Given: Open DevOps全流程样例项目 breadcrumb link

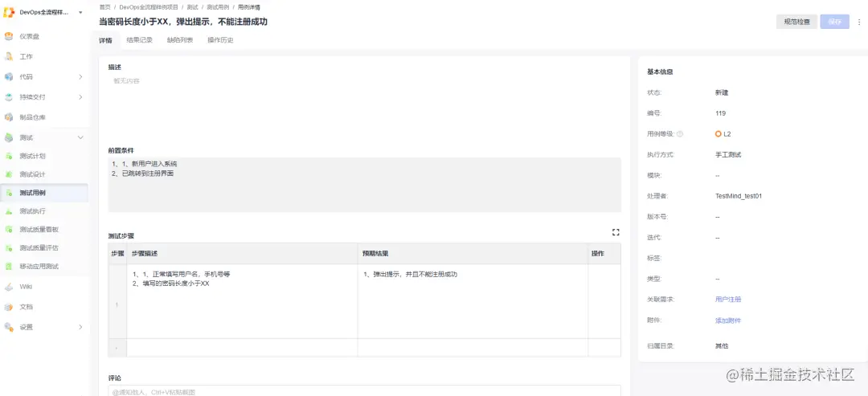Looking at the screenshot, I should click(149, 7).
